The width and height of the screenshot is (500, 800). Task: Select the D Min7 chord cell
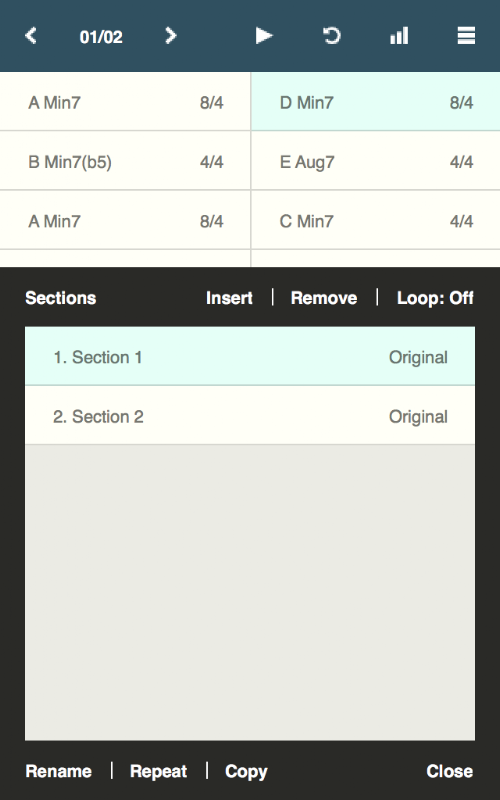pyautogui.click(x=376, y=102)
